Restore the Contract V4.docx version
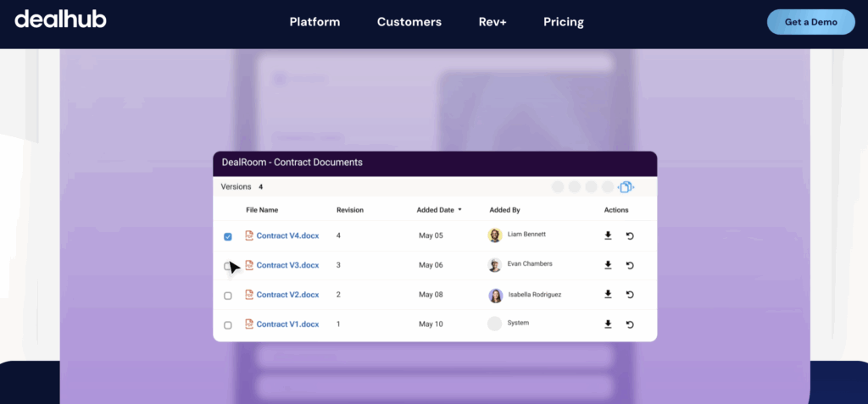868x404 pixels. (x=630, y=235)
